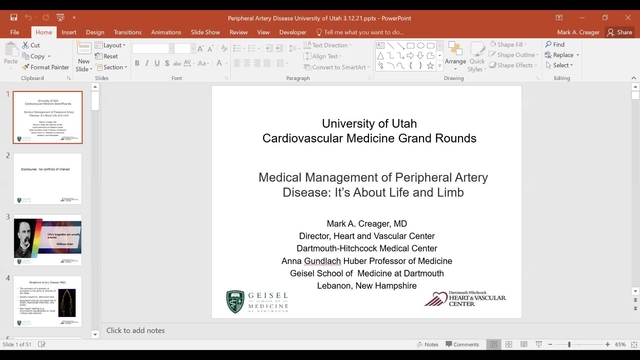Select the oval shape in shapes gallery
640x360 pixels.
click(420, 46)
